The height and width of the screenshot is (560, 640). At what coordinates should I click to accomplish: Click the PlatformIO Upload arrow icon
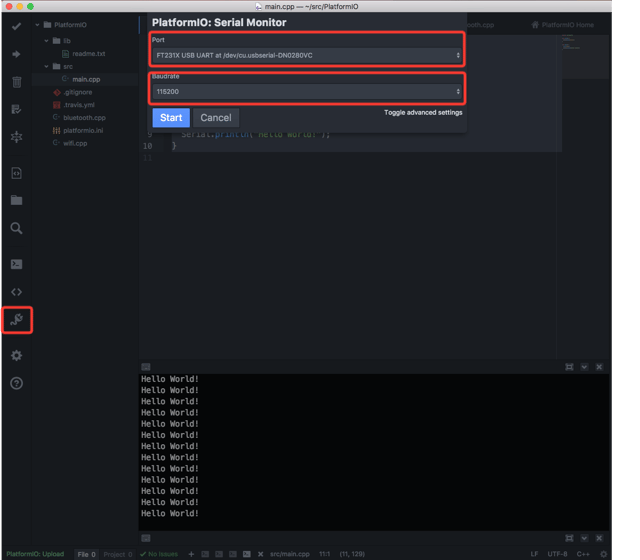coord(16,54)
